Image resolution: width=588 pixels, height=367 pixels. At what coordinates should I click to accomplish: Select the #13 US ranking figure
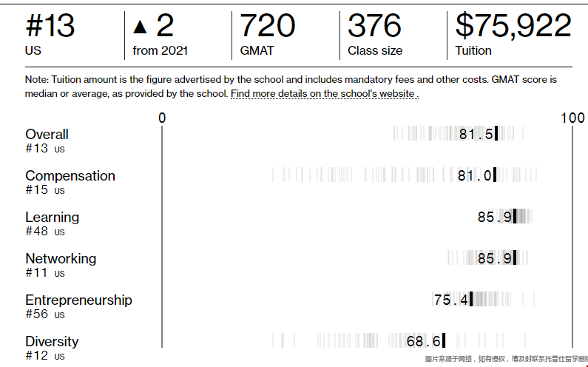(50, 27)
